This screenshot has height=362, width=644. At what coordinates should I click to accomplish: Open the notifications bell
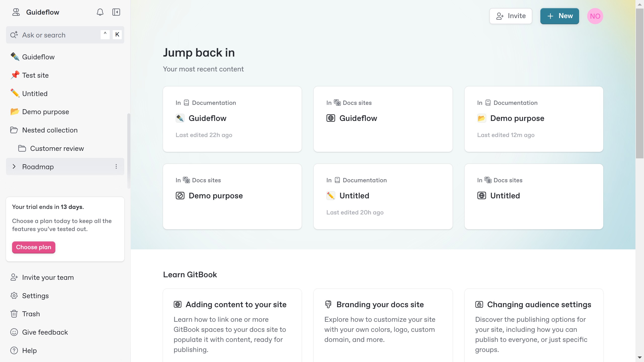pyautogui.click(x=100, y=12)
